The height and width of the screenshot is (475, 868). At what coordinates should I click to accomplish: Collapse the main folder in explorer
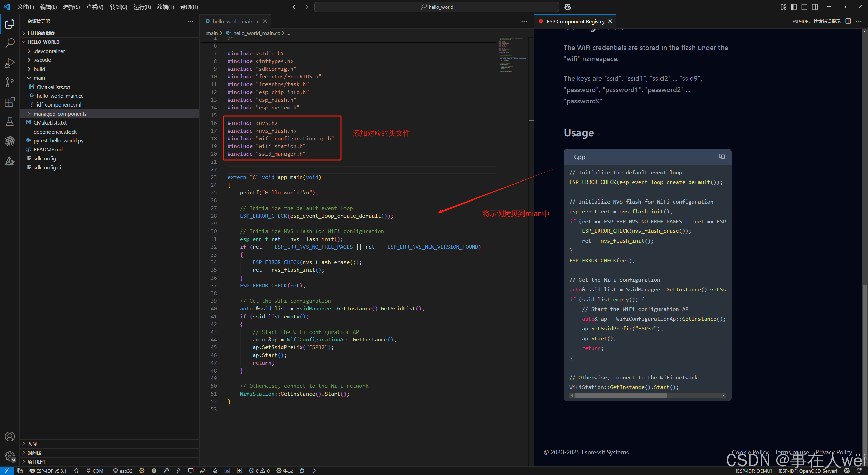[x=39, y=78]
